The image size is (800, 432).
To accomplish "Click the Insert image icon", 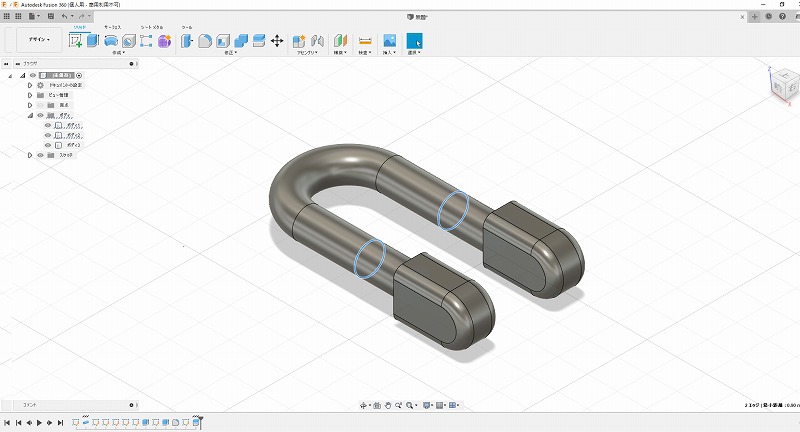I will pos(390,41).
